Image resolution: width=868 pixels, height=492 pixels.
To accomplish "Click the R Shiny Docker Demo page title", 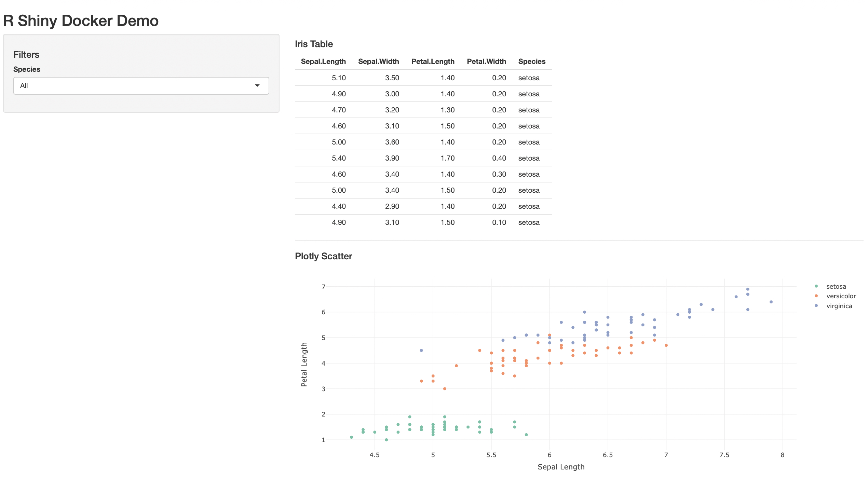I will [81, 21].
